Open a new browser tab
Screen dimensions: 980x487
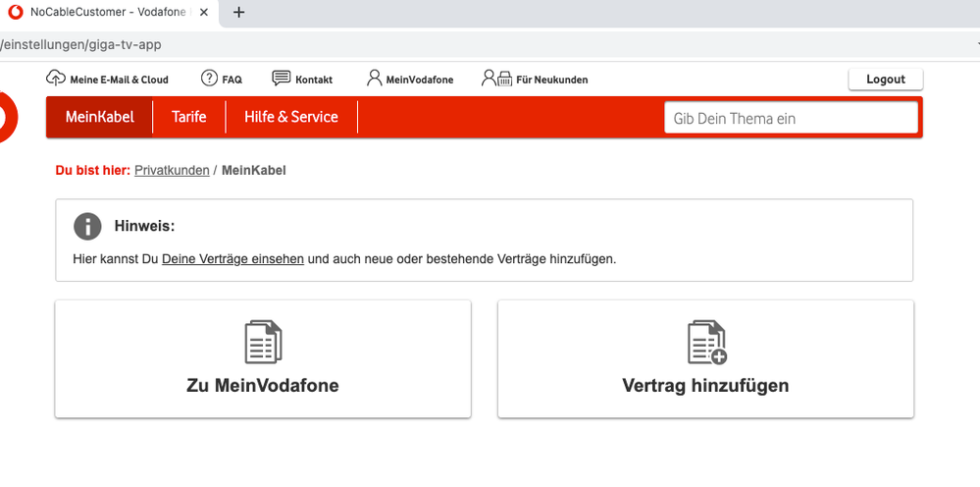238,13
